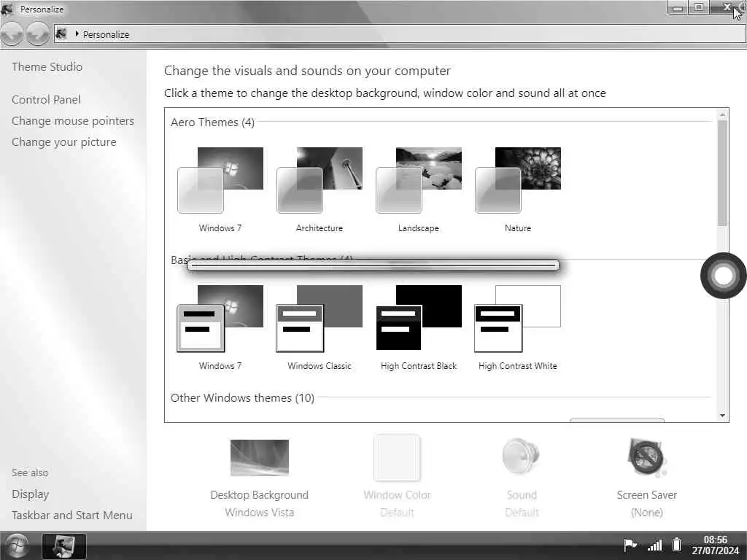Open the Display link under See also
The width and height of the screenshot is (747, 560).
31,494
